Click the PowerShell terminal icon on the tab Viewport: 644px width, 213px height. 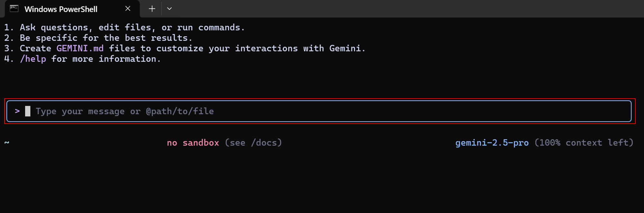[x=14, y=9]
